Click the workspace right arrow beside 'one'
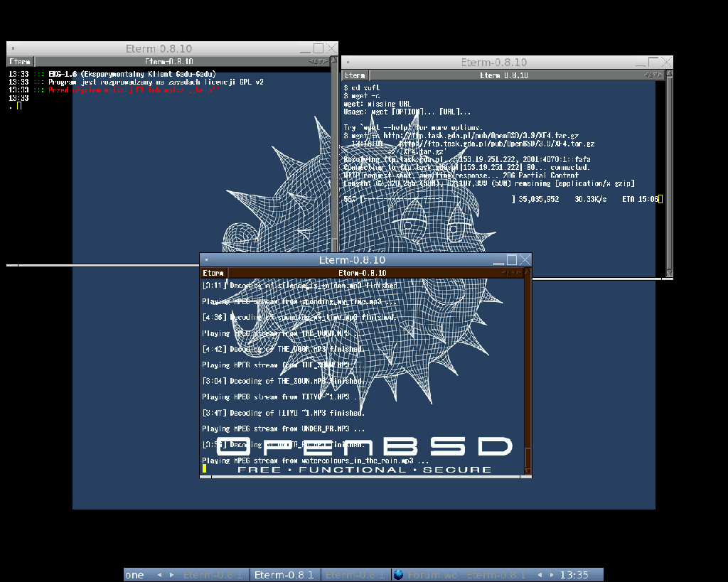The image size is (728, 582). [171, 574]
